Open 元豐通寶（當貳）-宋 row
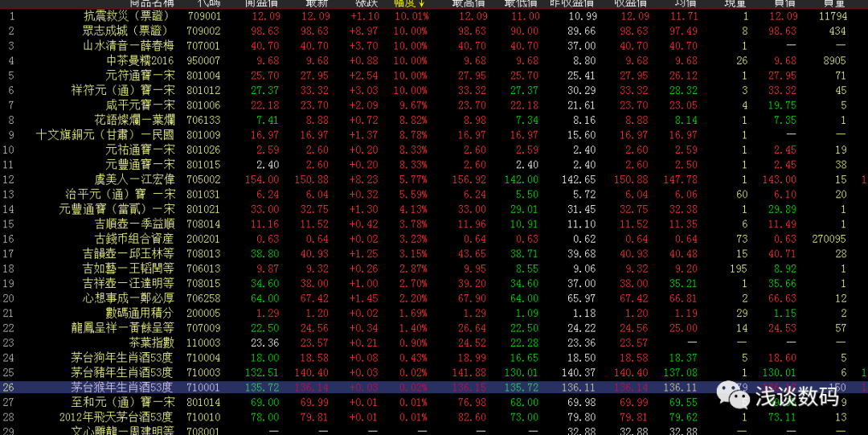This screenshot has height=435, width=868. (x=117, y=209)
